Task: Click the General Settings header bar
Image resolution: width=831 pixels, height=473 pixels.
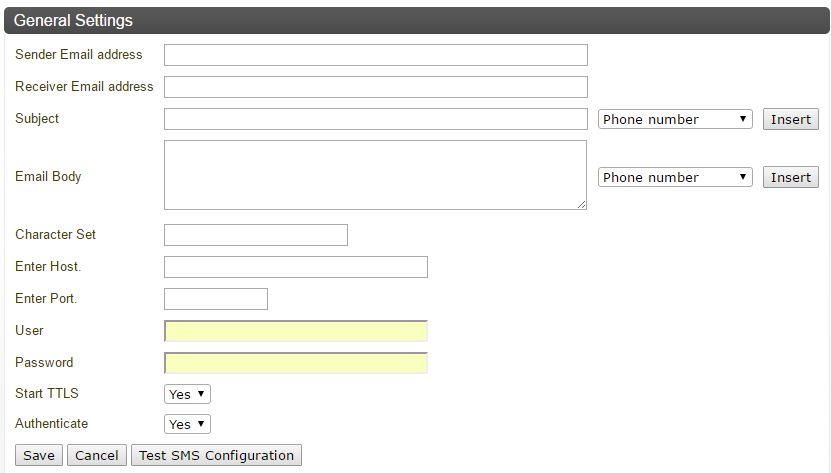Action: pyautogui.click(x=417, y=21)
